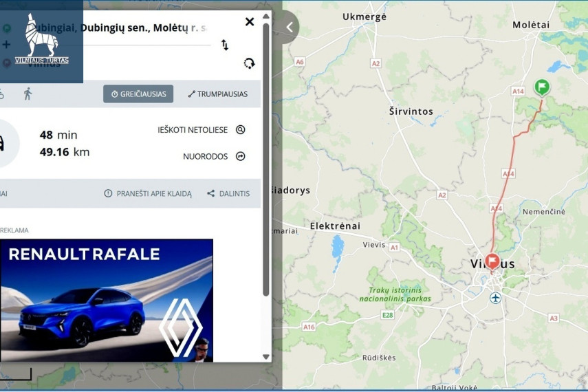
Task: Select the Greičiausias route option
Action: [x=138, y=94]
